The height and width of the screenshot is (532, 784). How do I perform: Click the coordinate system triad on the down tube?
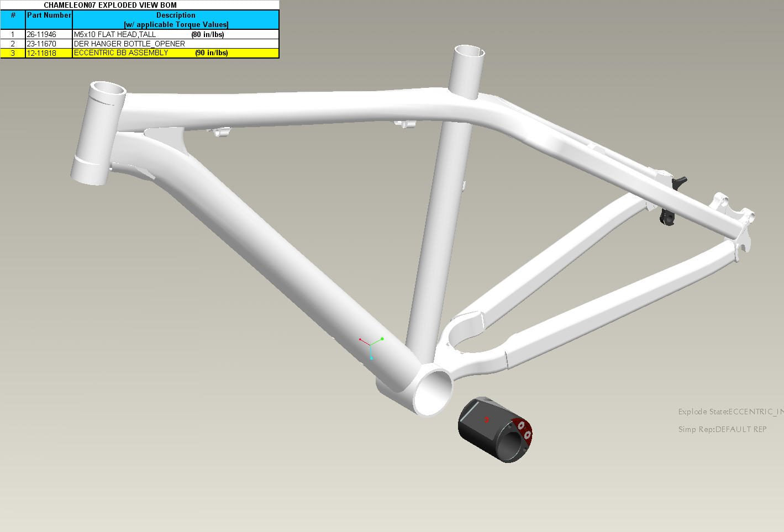click(x=371, y=346)
